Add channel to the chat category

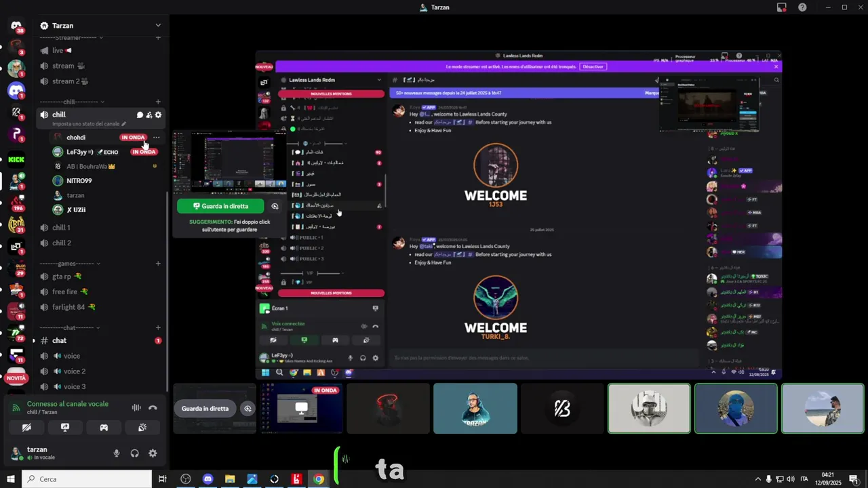click(158, 327)
